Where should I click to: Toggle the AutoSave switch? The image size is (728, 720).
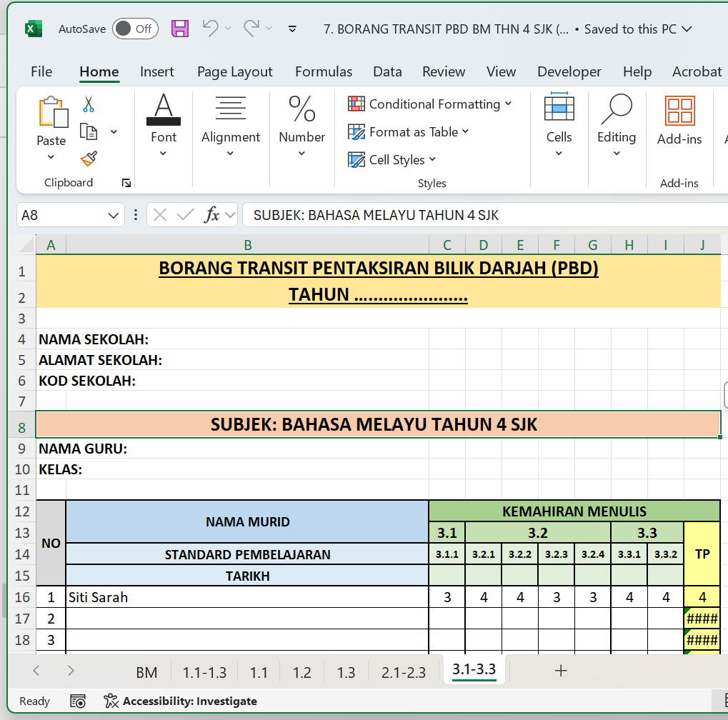(x=135, y=29)
